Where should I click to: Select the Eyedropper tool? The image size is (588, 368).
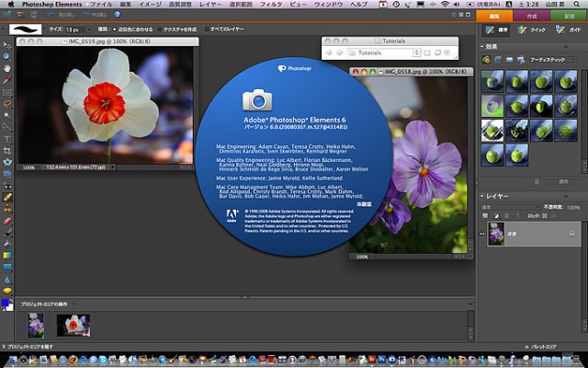point(7,80)
